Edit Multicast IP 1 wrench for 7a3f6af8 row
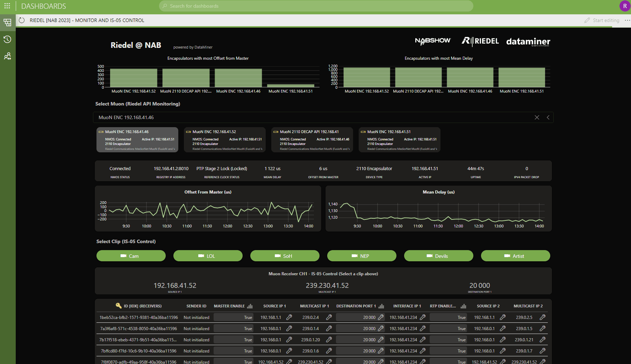The width and height of the screenshot is (631, 364). pyautogui.click(x=329, y=328)
